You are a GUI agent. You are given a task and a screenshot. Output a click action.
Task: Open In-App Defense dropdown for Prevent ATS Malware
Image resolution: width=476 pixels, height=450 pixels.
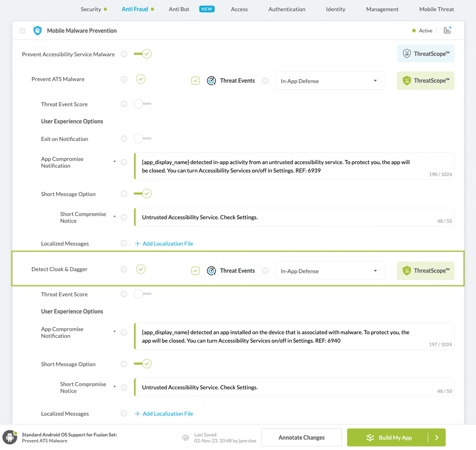pos(330,81)
